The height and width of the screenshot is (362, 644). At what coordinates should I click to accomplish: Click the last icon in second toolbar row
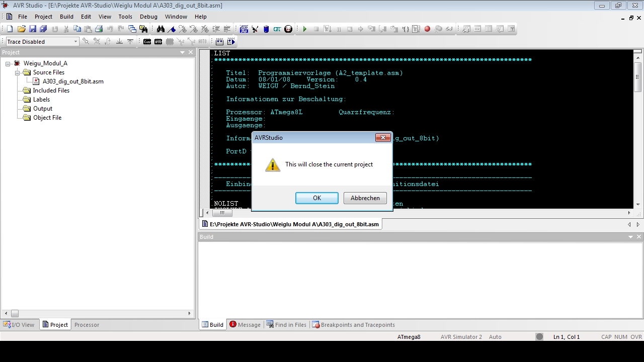231,42
